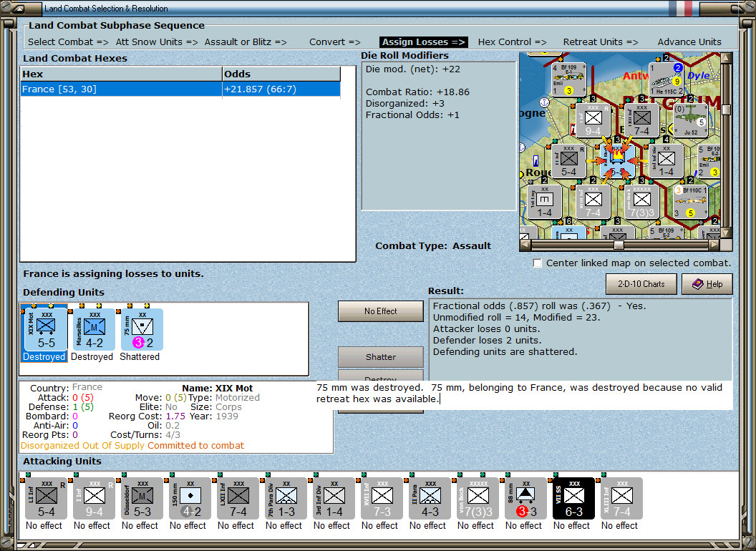The image size is (756, 551).
Task: Click the +21.857 (66:7) odds cell
Action: pos(281,89)
